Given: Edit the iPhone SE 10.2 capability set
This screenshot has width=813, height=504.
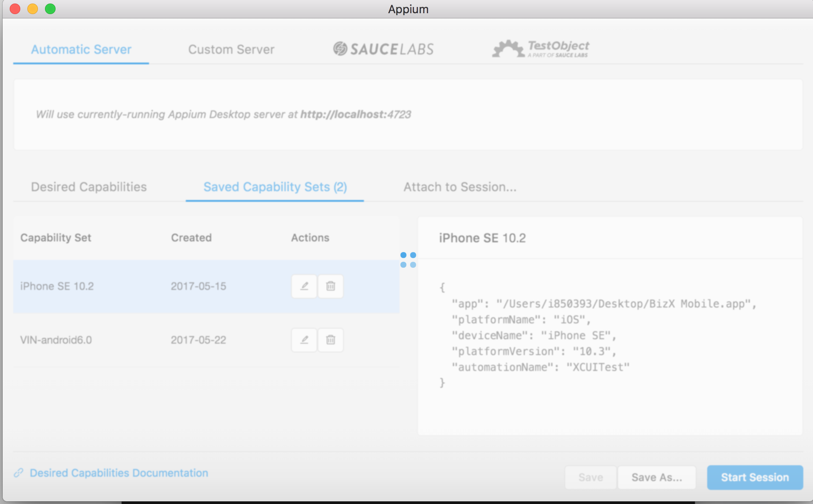Looking at the screenshot, I should click(304, 286).
